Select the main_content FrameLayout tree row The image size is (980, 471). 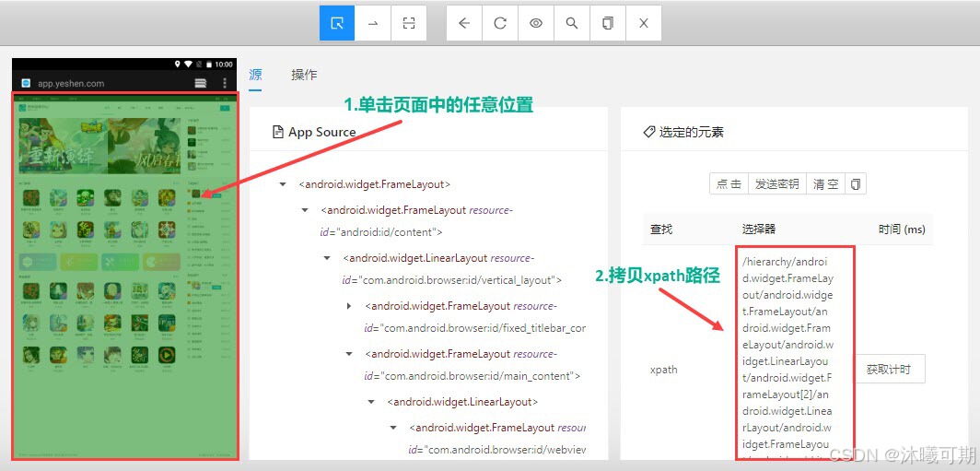tap(472, 365)
